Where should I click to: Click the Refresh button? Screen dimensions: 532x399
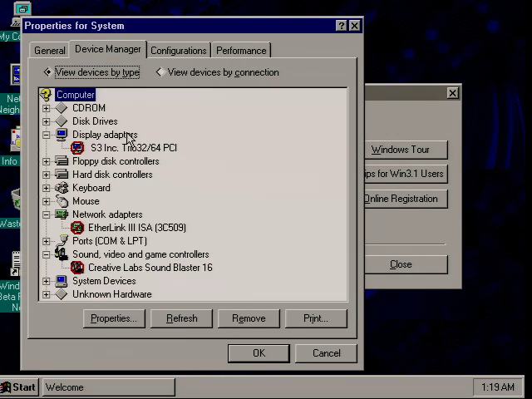(181, 318)
